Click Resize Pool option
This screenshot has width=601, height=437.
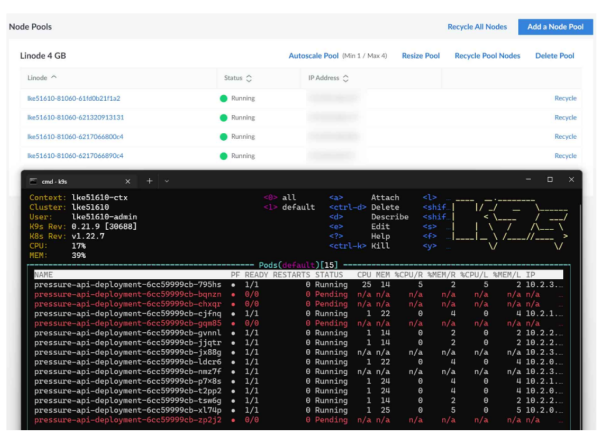420,56
